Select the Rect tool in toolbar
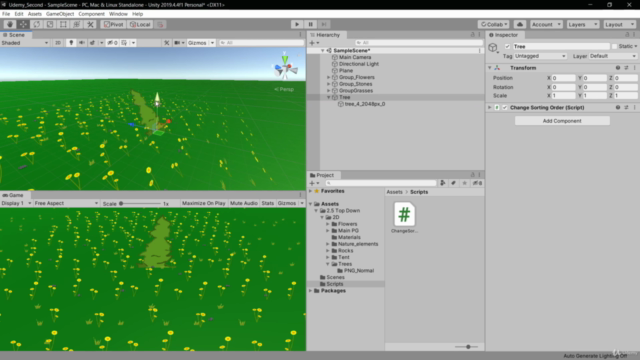This screenshot has width=640, height=360. (x=63, y=24)
